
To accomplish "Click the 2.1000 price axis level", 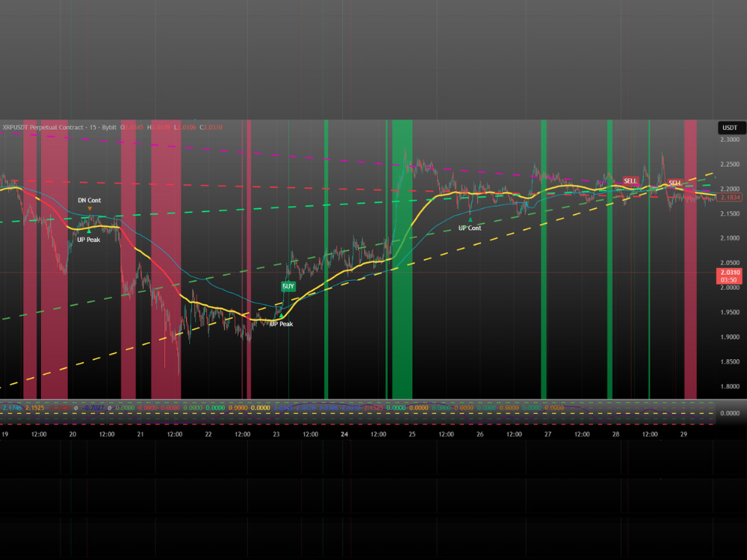I will pyautogui.click(x=730, y=238).
